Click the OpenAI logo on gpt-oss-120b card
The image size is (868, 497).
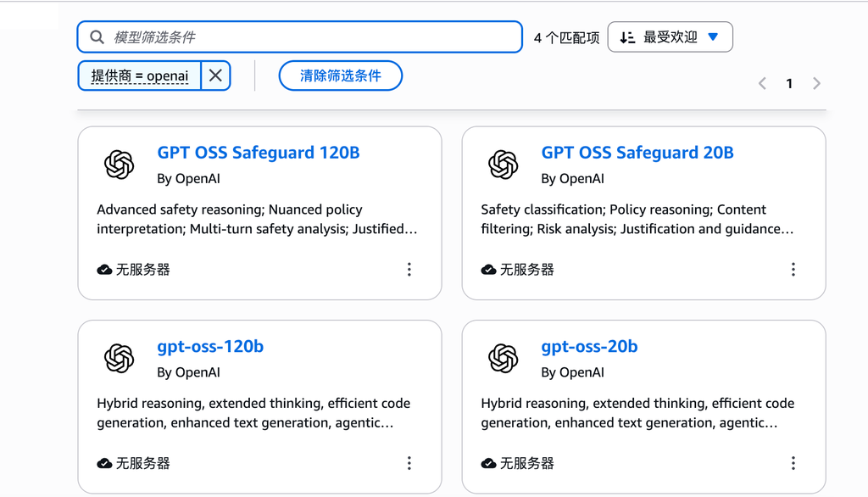(120, 358)
